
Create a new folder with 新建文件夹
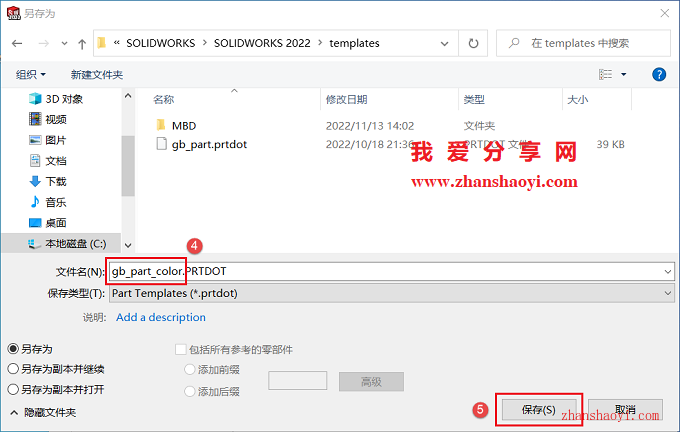[97, 75]
